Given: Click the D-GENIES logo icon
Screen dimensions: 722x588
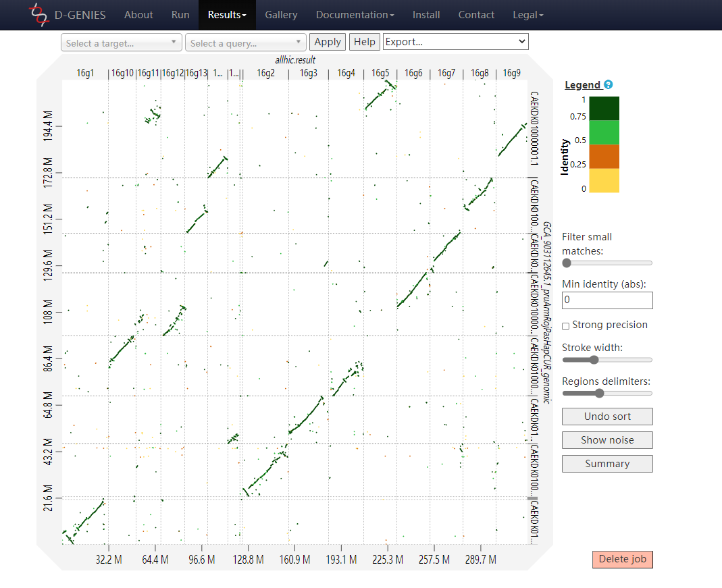Looking at the screenshot, I should pos(40,15).
